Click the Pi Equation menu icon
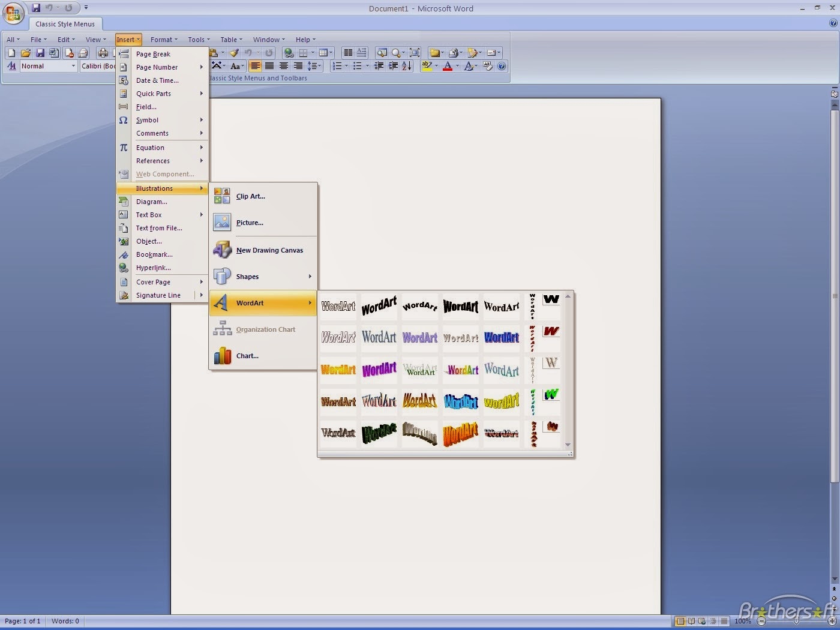The height and width of the screenshot is (630, 840). click(x=123, y=148)
